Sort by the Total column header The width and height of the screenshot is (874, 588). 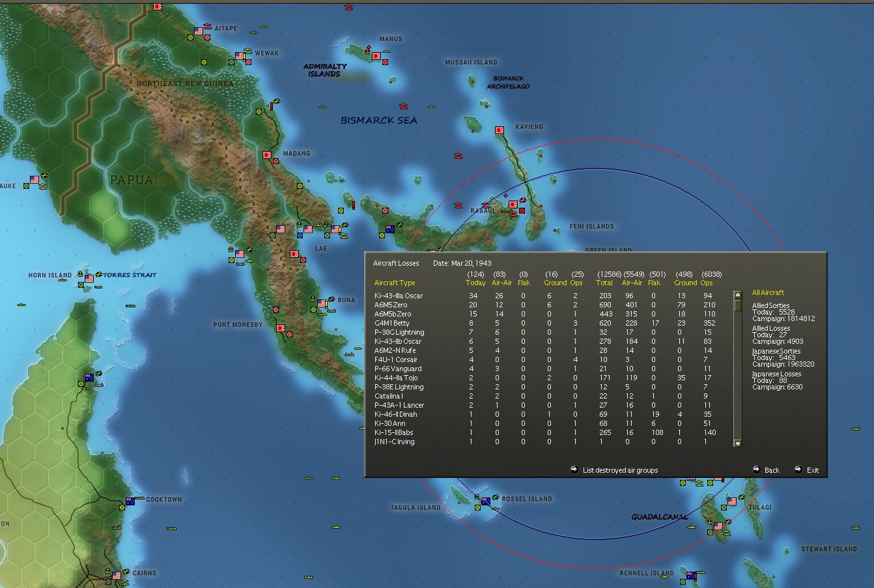tap(604, 283)
